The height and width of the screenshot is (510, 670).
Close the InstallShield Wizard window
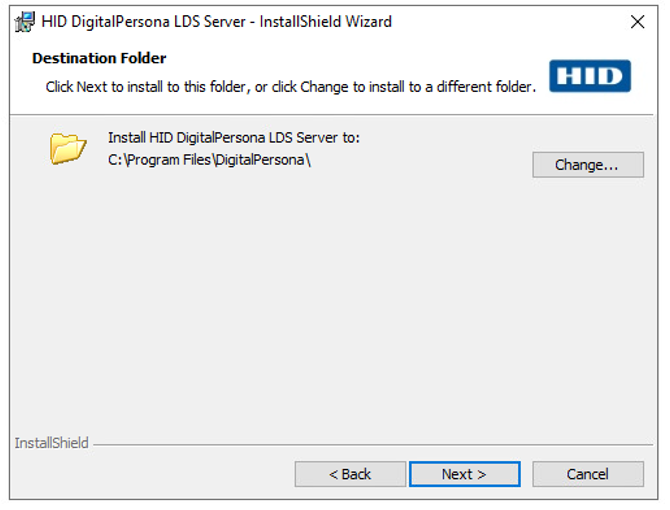(637, 22)
